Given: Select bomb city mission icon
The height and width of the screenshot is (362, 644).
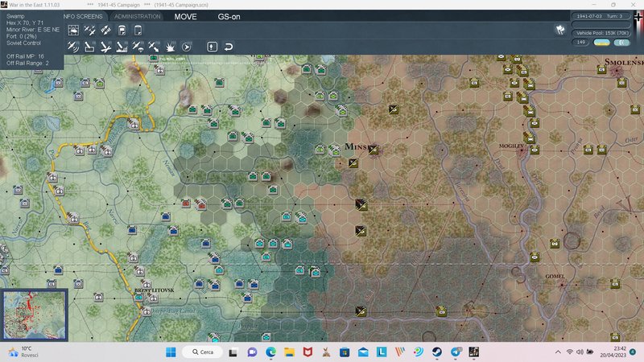Looking at the screenshot, I should point(122,47).
